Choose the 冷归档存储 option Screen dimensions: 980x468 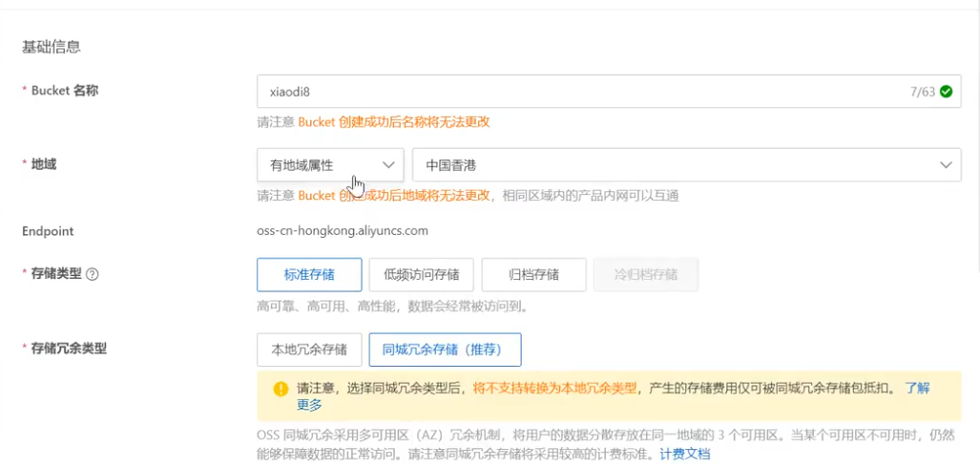[646, 275]
